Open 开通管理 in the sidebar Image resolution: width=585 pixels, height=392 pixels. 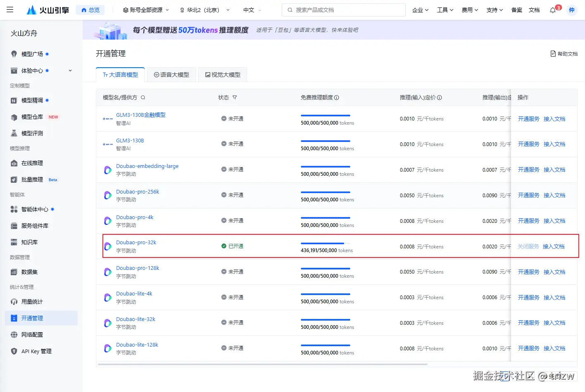41,318
